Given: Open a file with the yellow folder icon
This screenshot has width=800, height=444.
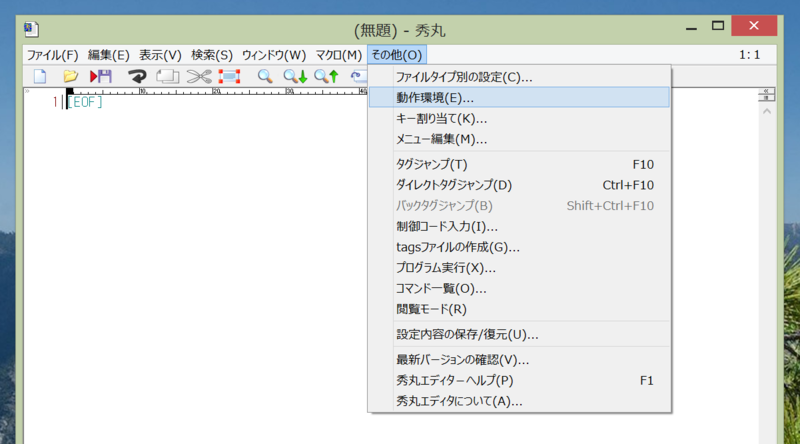Looking at the screenshot, I should 70,77.
